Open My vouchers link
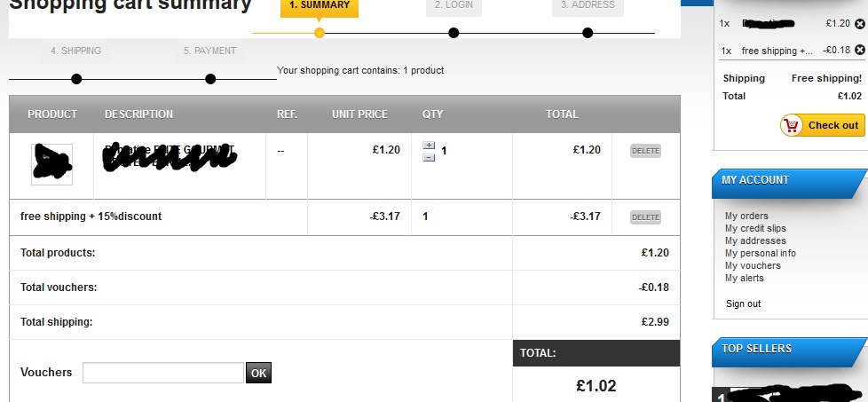Viewport: 868px width, 402px height. coord(753,265)
